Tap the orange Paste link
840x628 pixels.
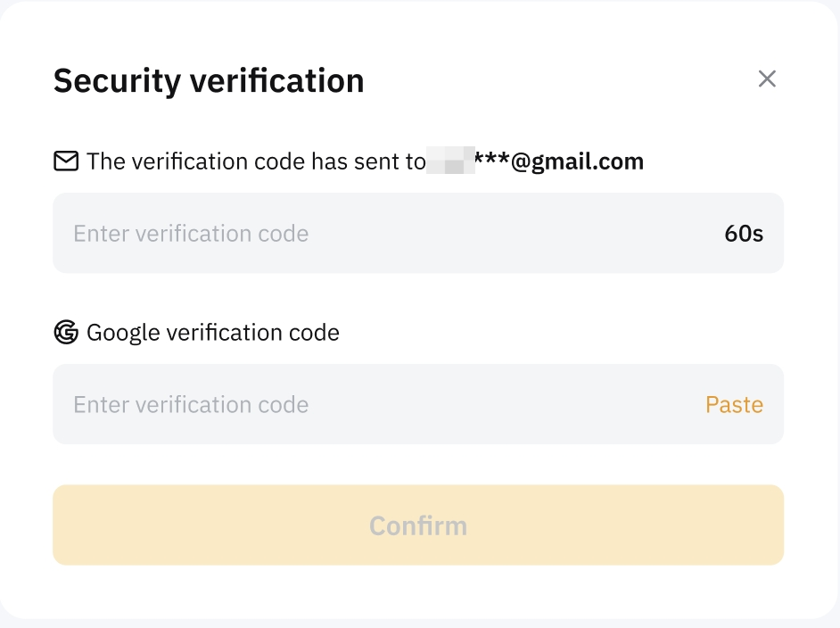pyautogui.click(x=734, y=405)
